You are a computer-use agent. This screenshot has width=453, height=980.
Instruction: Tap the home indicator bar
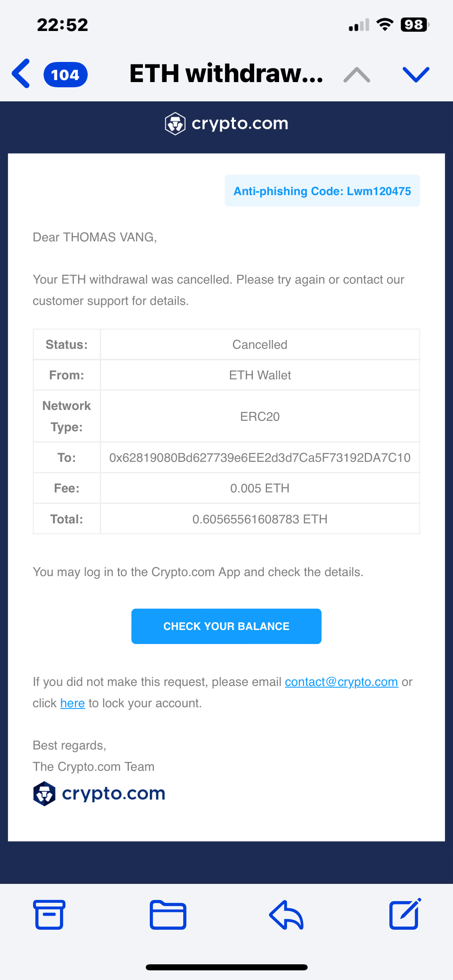tap(226, 967)
